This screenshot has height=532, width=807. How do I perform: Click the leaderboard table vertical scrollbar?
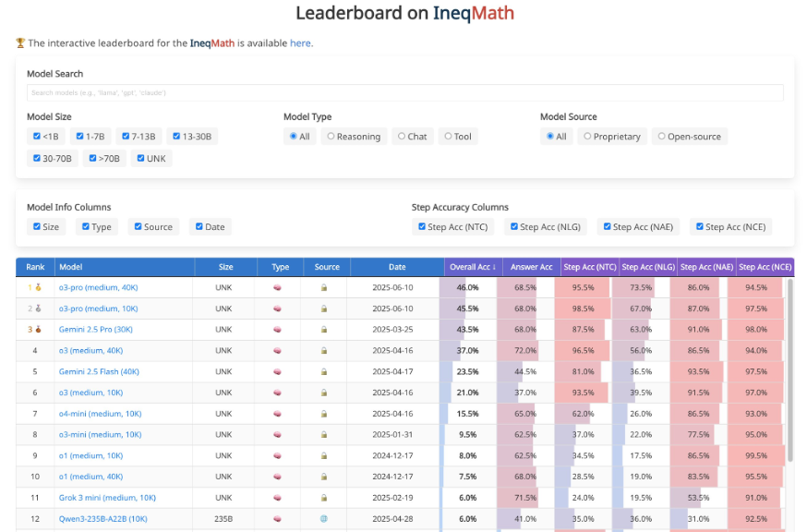(x=790, y=370)
